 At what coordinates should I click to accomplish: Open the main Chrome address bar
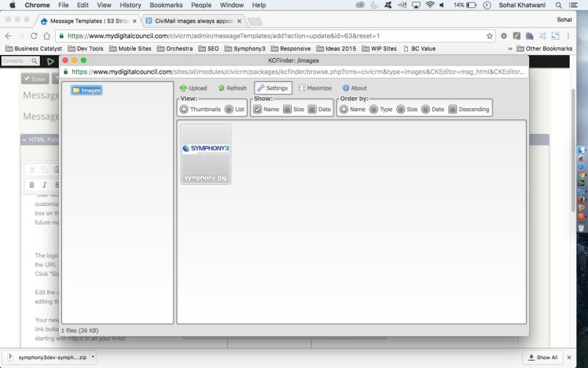276,36
